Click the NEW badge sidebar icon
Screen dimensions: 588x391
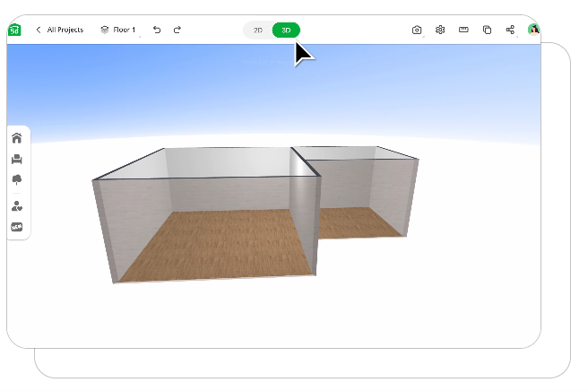click(x=17, y=227)
